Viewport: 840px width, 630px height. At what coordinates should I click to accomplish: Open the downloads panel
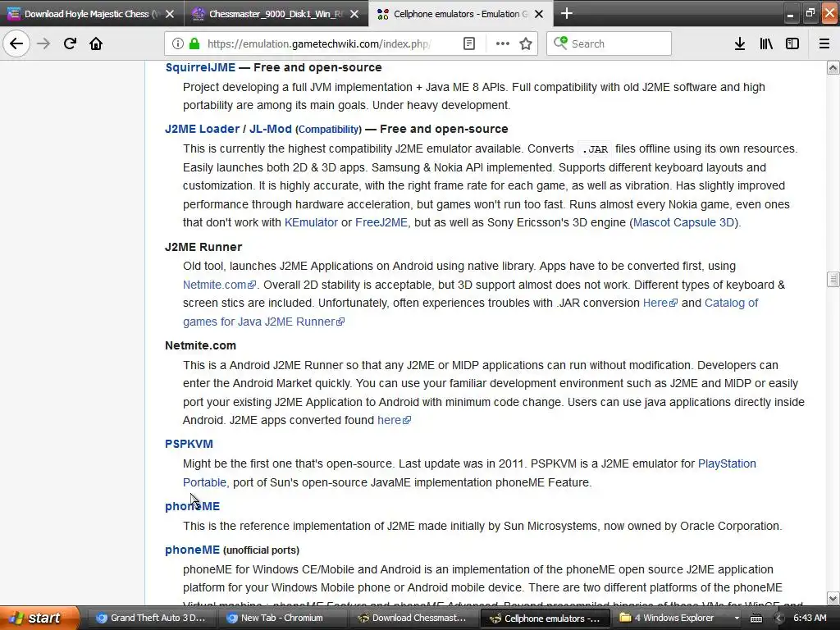[739, 43]
